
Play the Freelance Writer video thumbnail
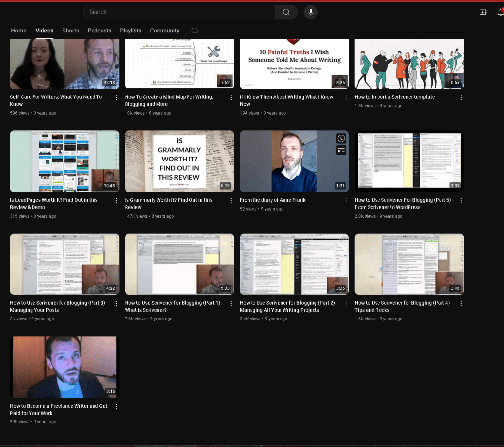pos(64,367)
